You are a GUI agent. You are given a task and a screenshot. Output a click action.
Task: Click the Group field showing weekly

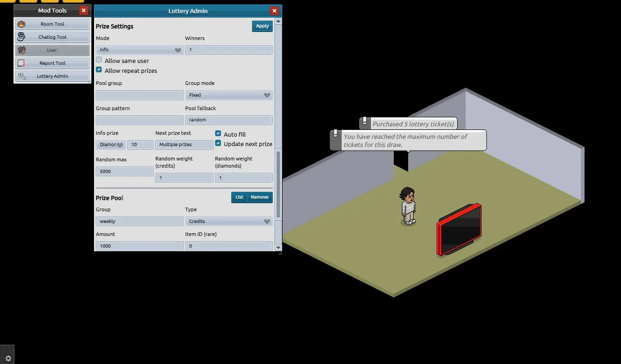(x=139, y=222)
